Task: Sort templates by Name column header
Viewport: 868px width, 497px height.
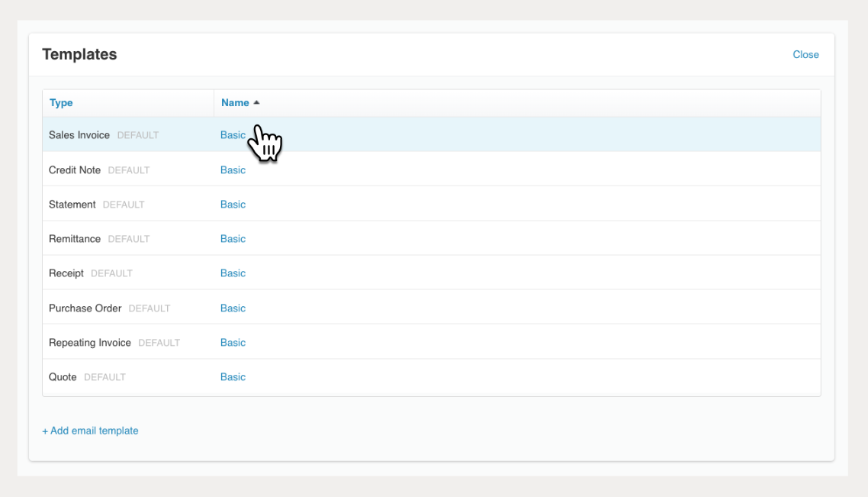Action: [235, 103]
